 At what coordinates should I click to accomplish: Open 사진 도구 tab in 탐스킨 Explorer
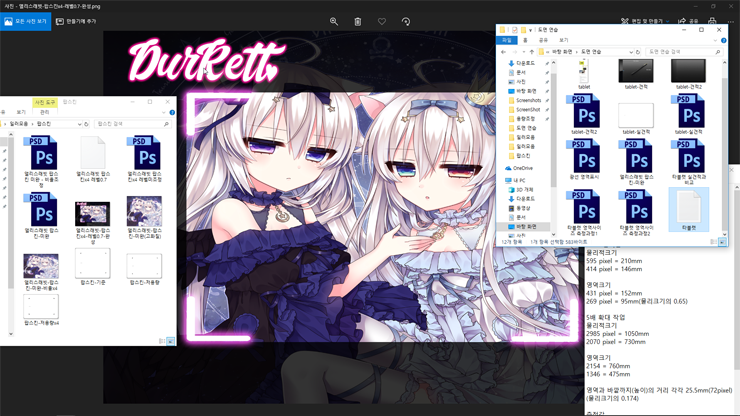pyautogui.click(x=45, y=102)
